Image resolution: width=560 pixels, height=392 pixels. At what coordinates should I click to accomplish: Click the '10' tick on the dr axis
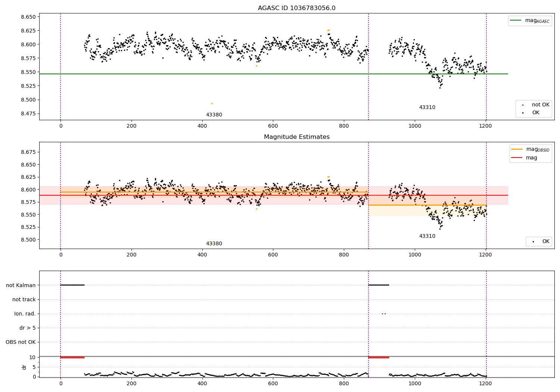32,357
